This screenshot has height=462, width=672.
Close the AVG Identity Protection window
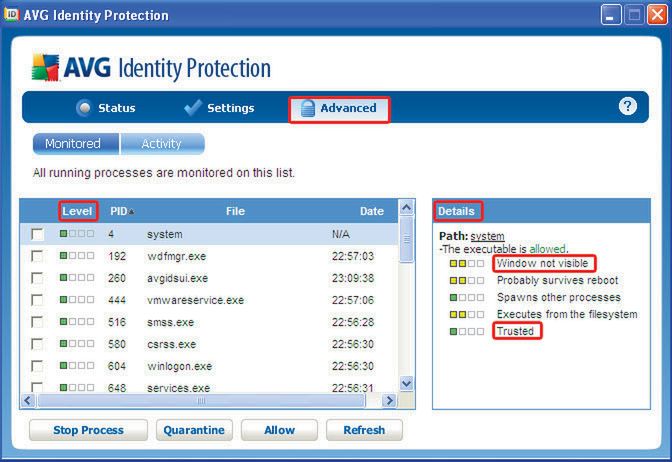(657, 15)
